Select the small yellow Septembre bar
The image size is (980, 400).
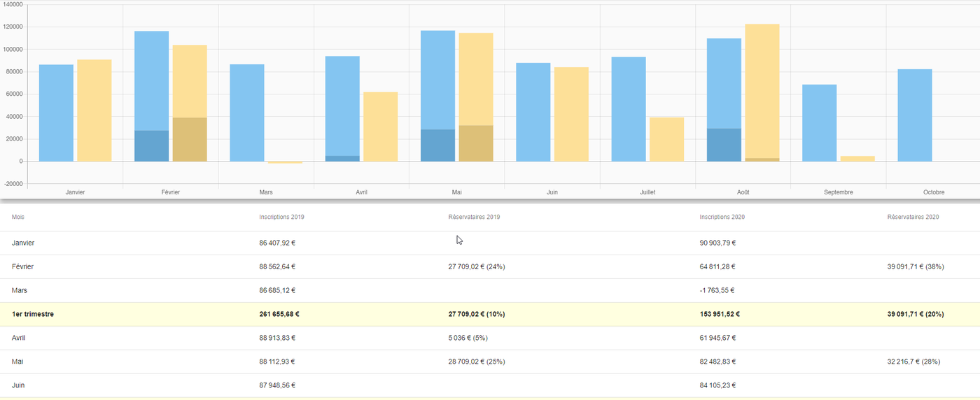pyautogui.click(x=857, y=159)
